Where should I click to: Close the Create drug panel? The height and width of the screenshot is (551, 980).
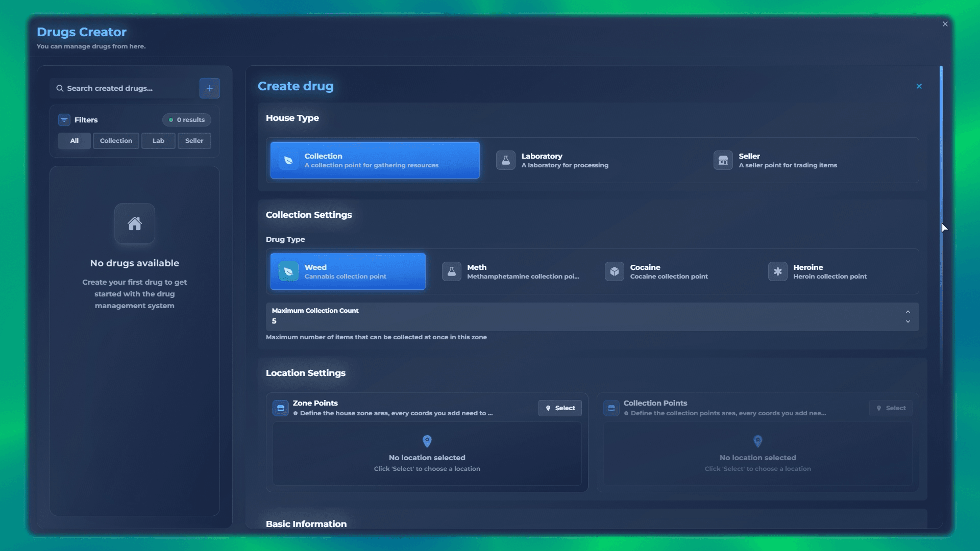[x=919, y=86]
